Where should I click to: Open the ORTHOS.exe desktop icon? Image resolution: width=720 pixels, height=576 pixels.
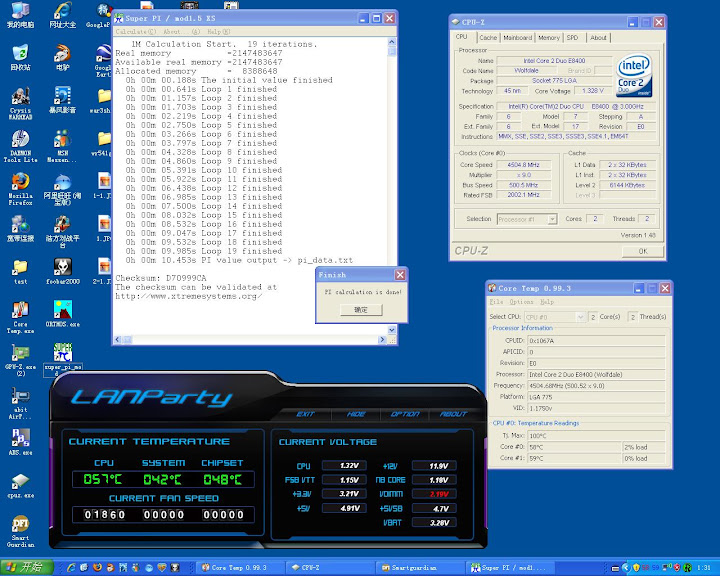pyautogui.click(x=62, y=311)
